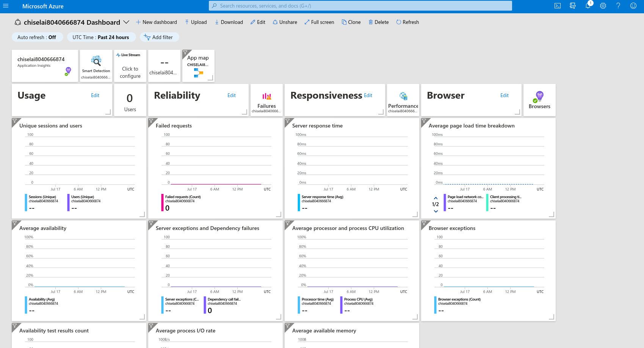Viewport: 644px width, 348px height.
Task: Open the notifications bell
Action: click(x=588, y=6)
